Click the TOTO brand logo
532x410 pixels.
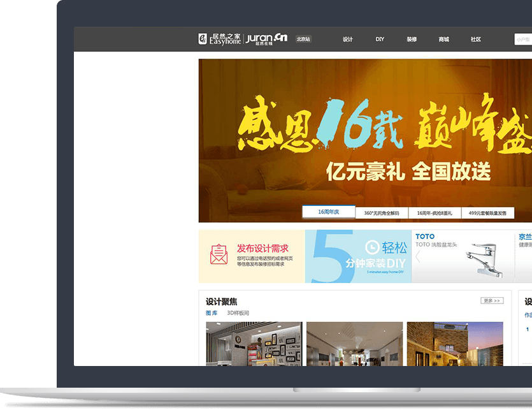425,237
